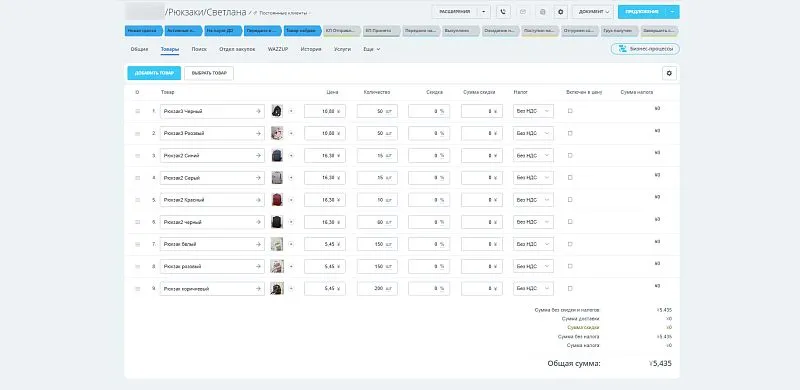Open the Бизнес-процессы button
Image resolution: width=800 pixels, height=390 pixels.
coord(645,49)
